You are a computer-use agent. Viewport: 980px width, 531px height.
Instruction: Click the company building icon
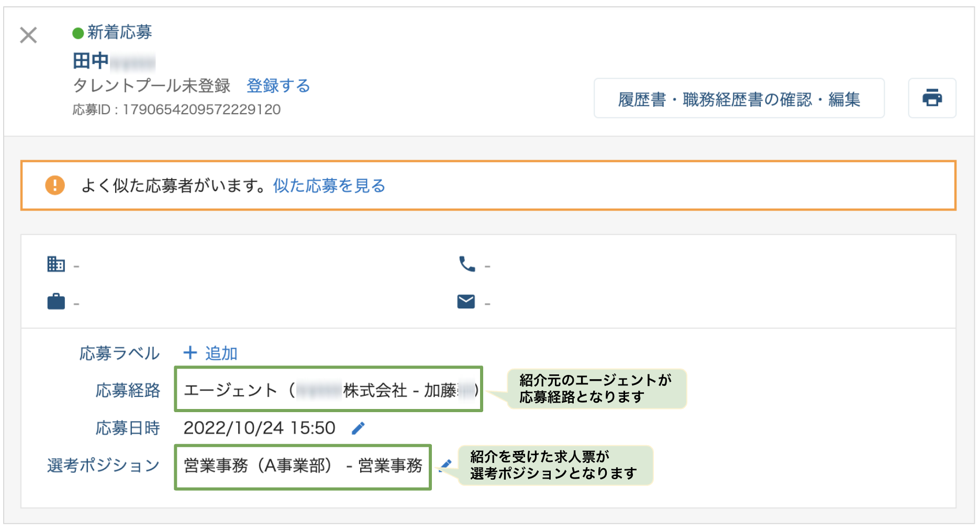pos(55,264)
